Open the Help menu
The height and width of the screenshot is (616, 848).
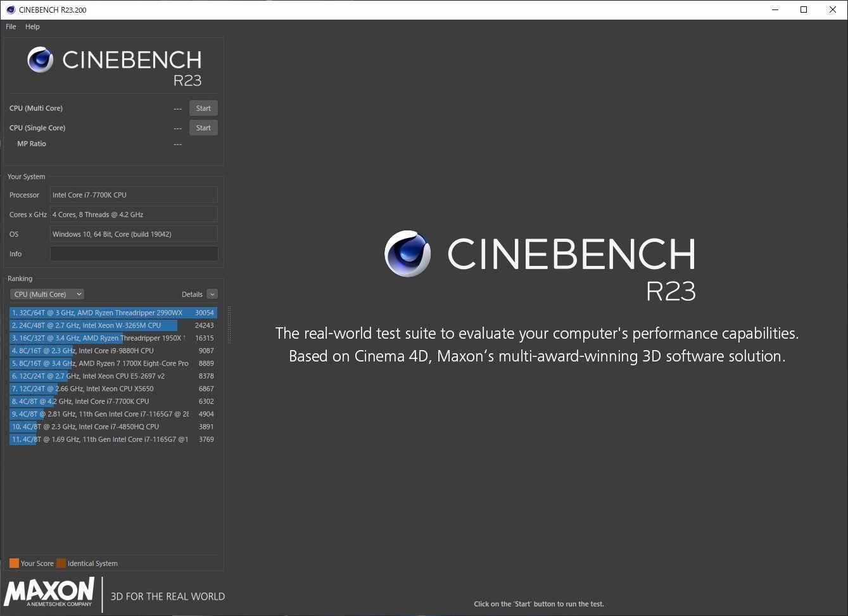(x=32, y=27)
